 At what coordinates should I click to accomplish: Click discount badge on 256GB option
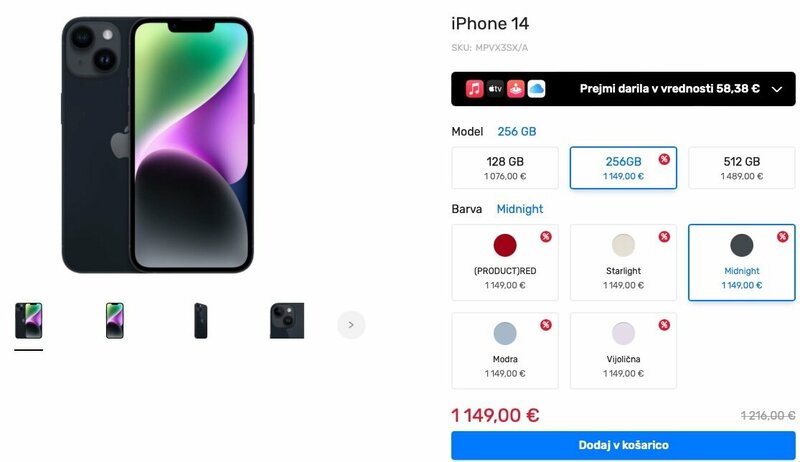pos(664,159)
